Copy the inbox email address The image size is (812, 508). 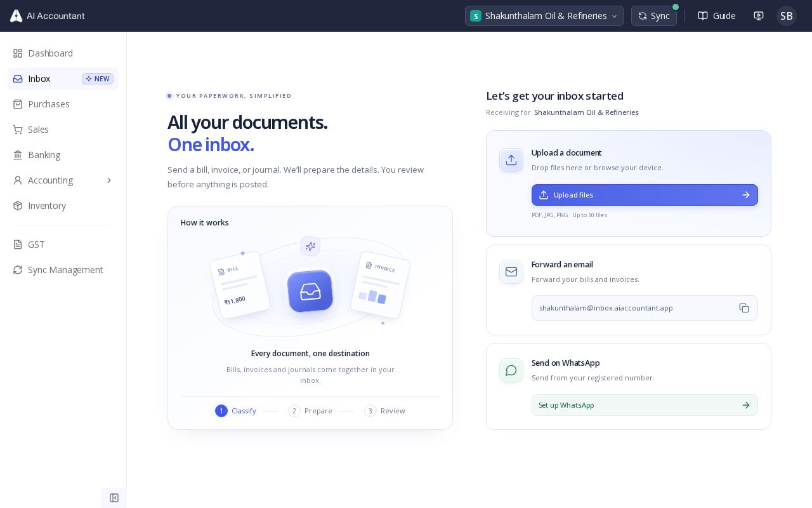744,308
